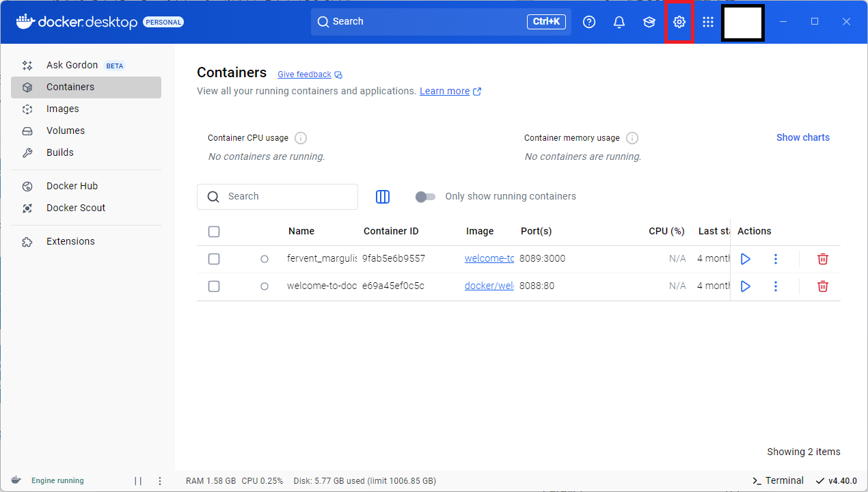Select all containers with the header checkbox
Screen dimensions: 868x492
click(x=214, y=231)
